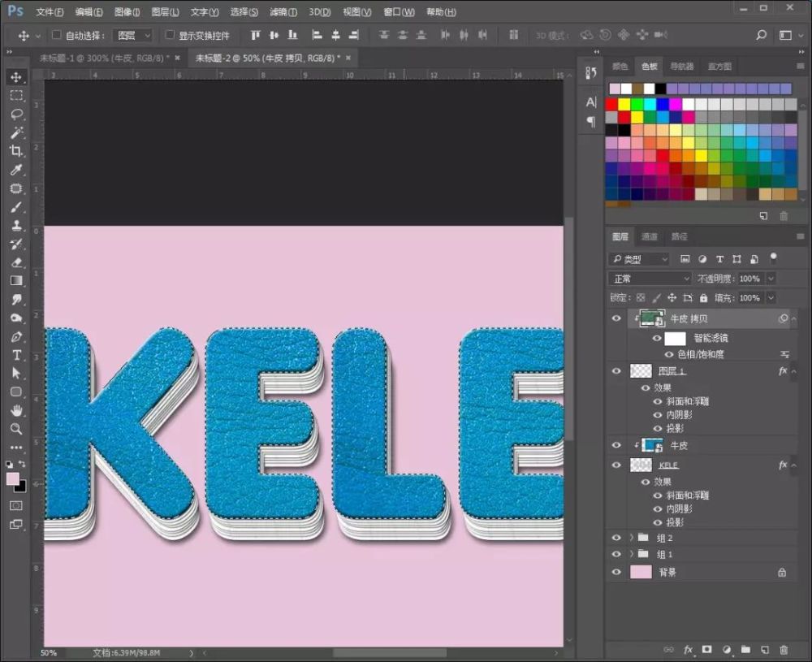
Task: Click the Search magnifier icon in options bar
Action: (x=762, y=35)
